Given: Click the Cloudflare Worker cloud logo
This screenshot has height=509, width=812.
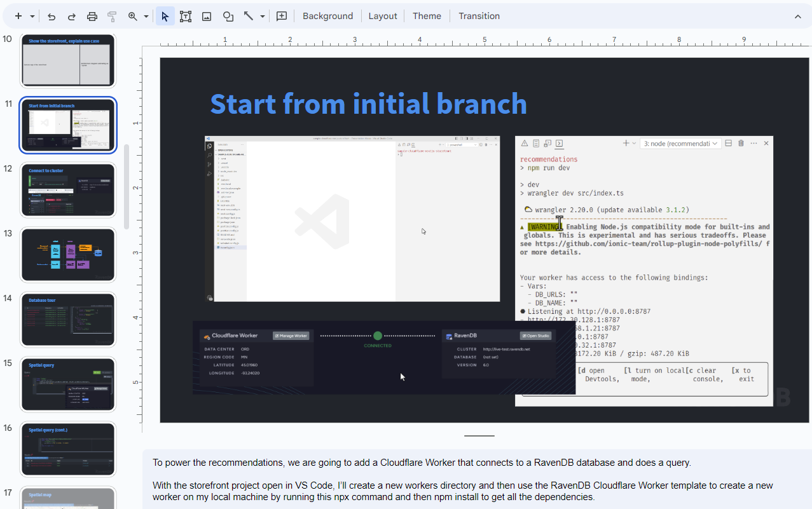Looking at the screenshot, I should click(207, 336).
